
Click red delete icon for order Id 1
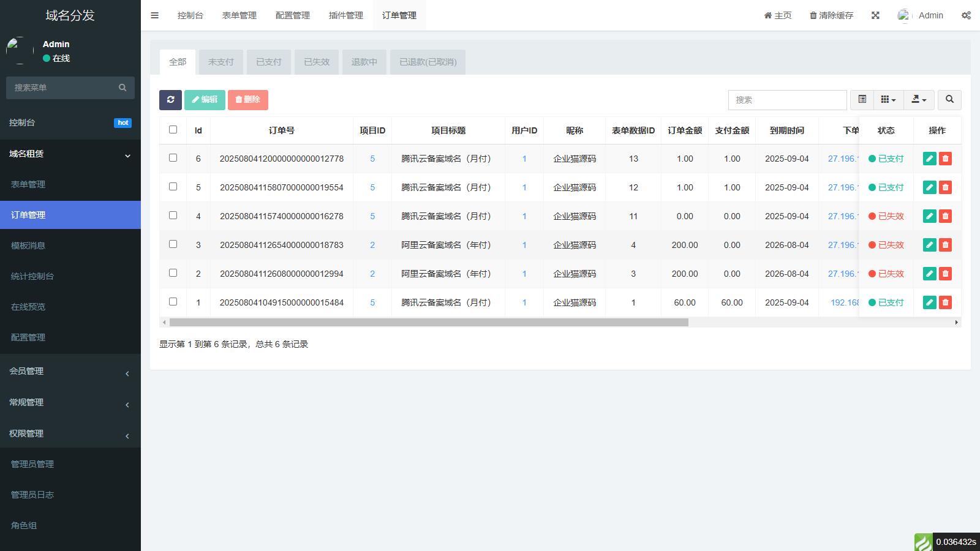click(945, 302)
